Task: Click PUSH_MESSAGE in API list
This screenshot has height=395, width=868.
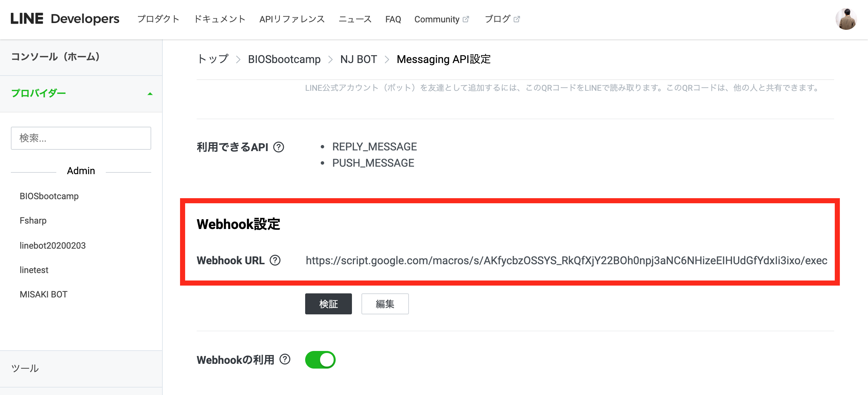Action: click(x=373, y=163)
